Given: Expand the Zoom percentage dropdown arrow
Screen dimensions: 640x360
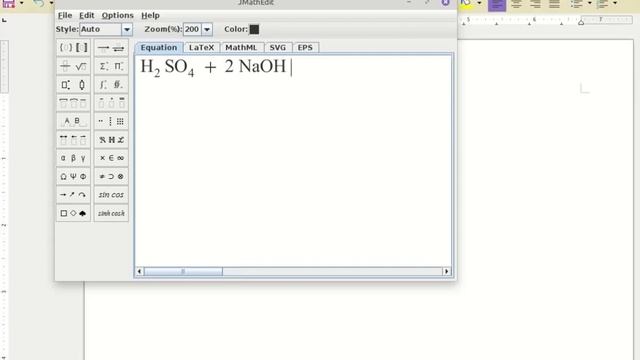Looking at the screenshot, I should coord(207,29).
